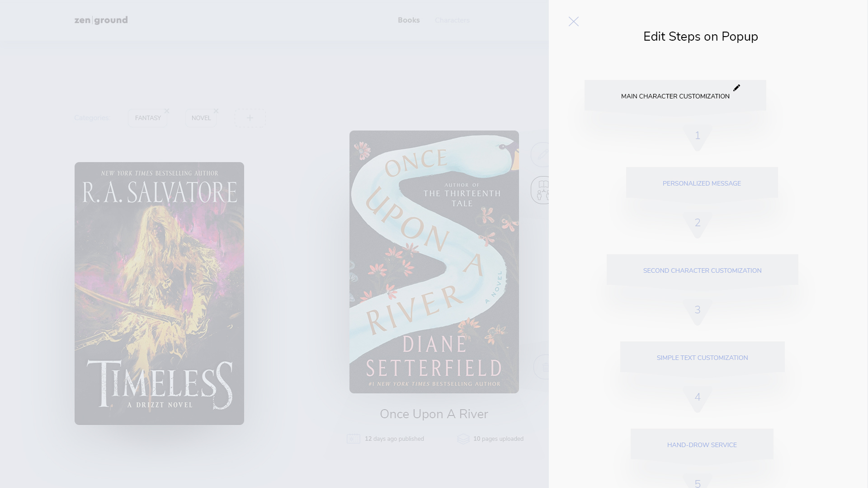Select Main Character Customization step
This screenshot has height=488, width=868.
point(675,96)
